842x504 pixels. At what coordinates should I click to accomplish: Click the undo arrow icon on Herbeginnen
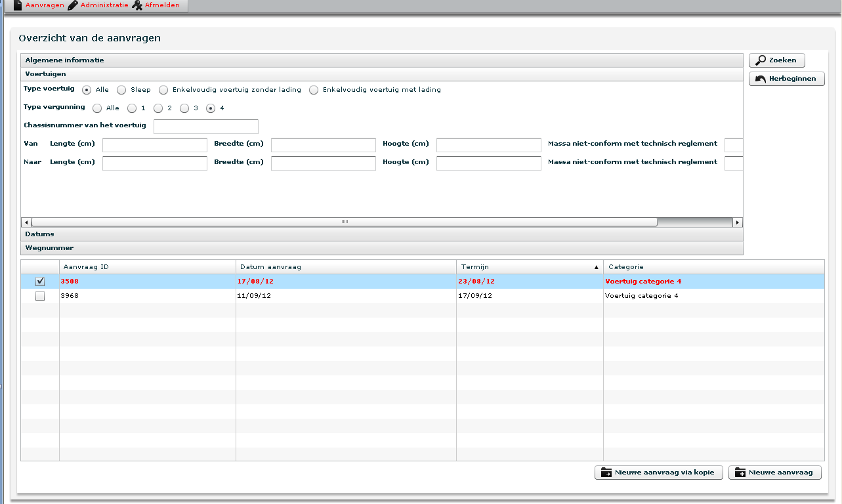click(x=761, y=79)
